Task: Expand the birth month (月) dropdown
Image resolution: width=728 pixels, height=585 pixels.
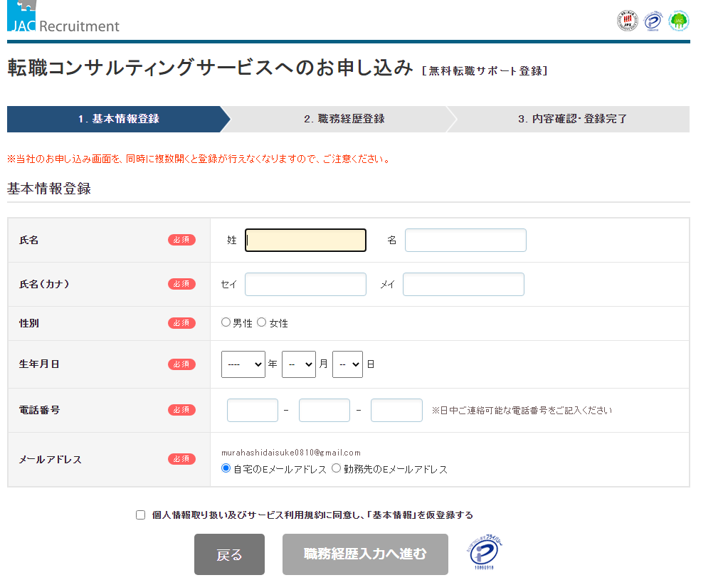Action: click(298, 364)
